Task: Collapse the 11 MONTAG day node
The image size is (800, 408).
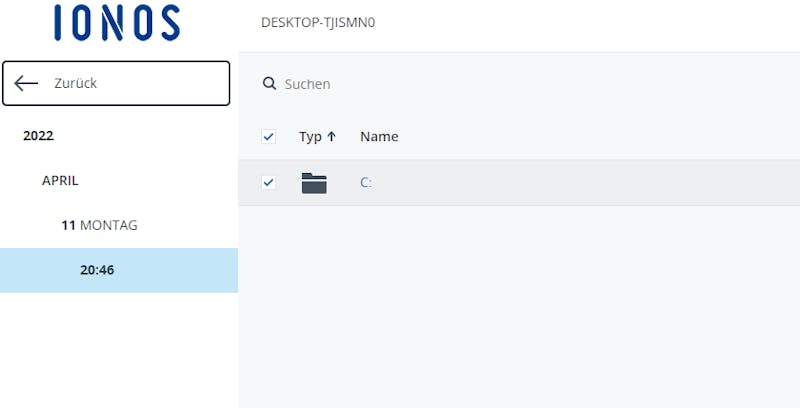Action: click(99, 225)
